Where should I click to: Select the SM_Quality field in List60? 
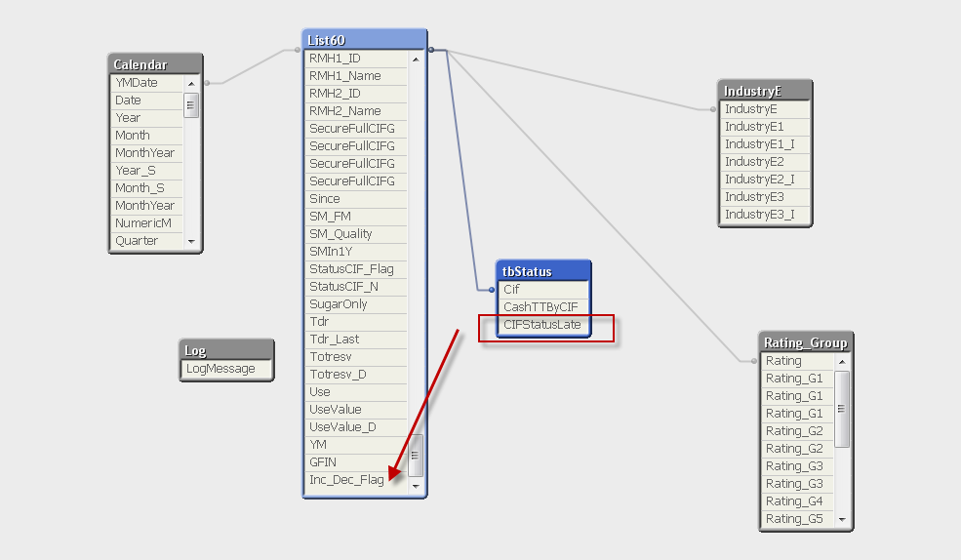[x=356, y=234]
